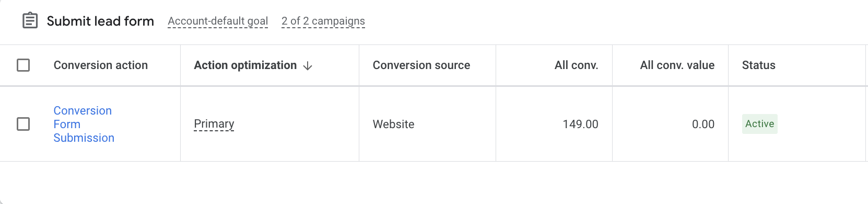
Task: Sort by the Action optimization column header
Action: [245, 65]
